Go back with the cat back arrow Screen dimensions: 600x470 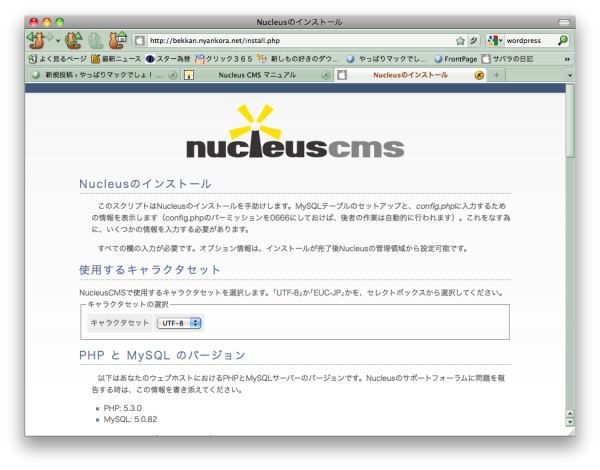click(37, 40)
